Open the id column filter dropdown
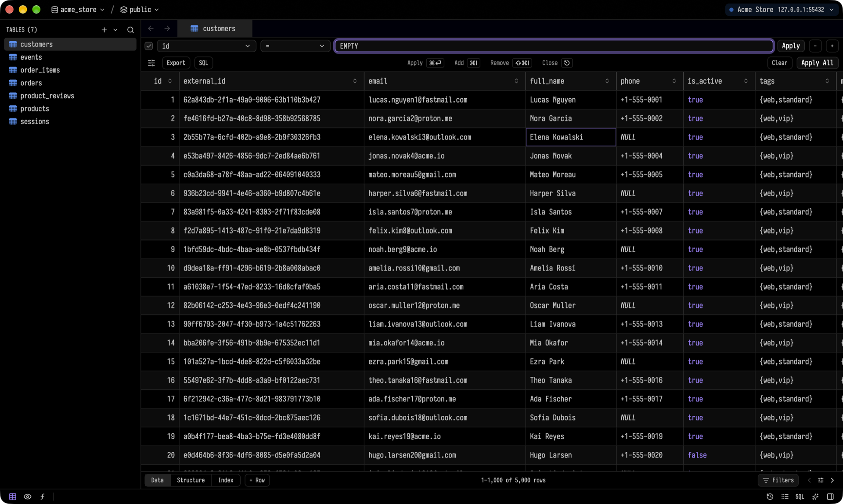The height and width of the screenshot is (504, 843). [206, 46]
